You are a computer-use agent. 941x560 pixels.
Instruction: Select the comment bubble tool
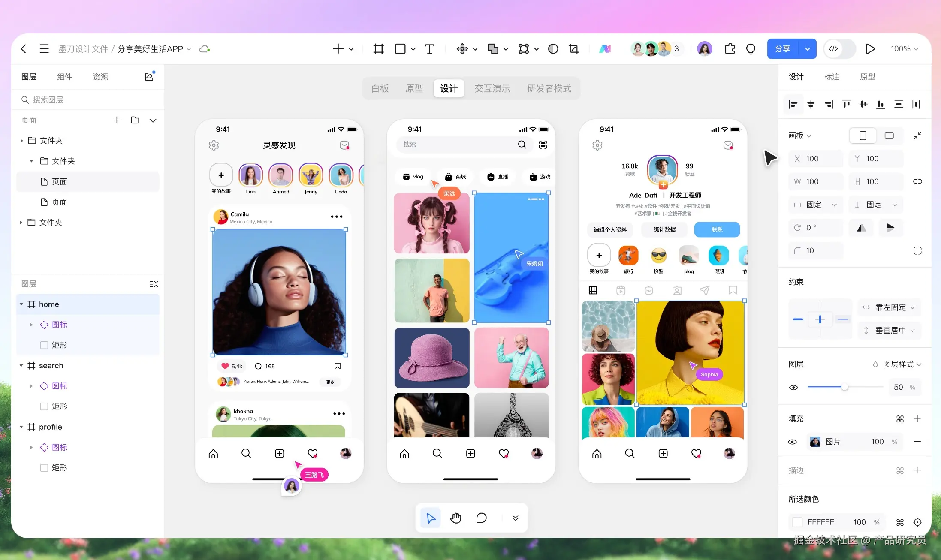click(x=481, y=518)
